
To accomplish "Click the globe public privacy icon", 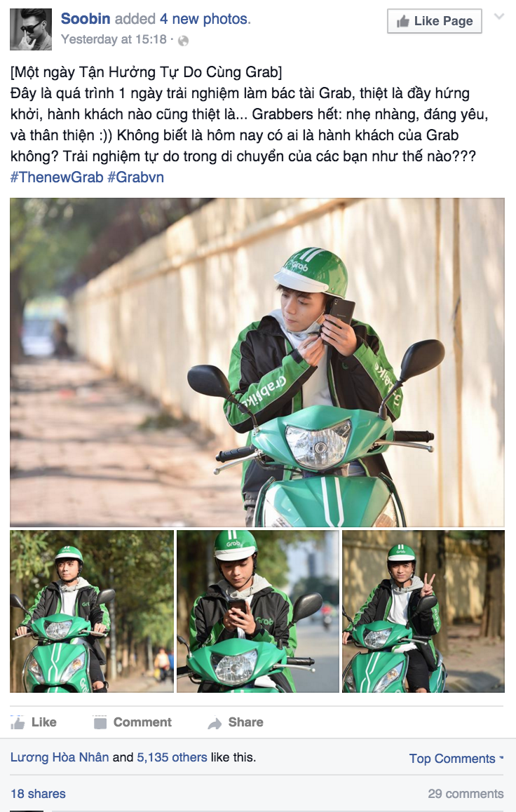I will click(x=183, y=41).
